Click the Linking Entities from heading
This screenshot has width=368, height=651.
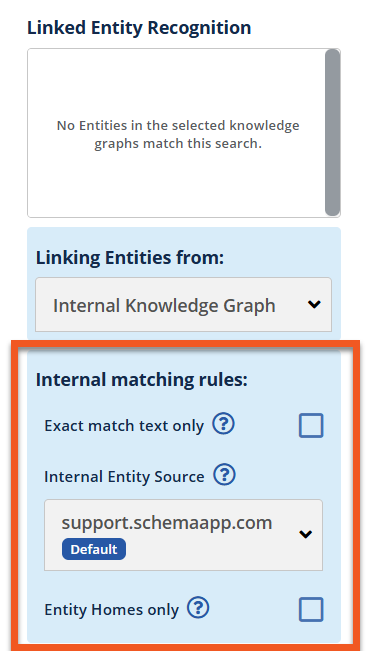(130, 258)
